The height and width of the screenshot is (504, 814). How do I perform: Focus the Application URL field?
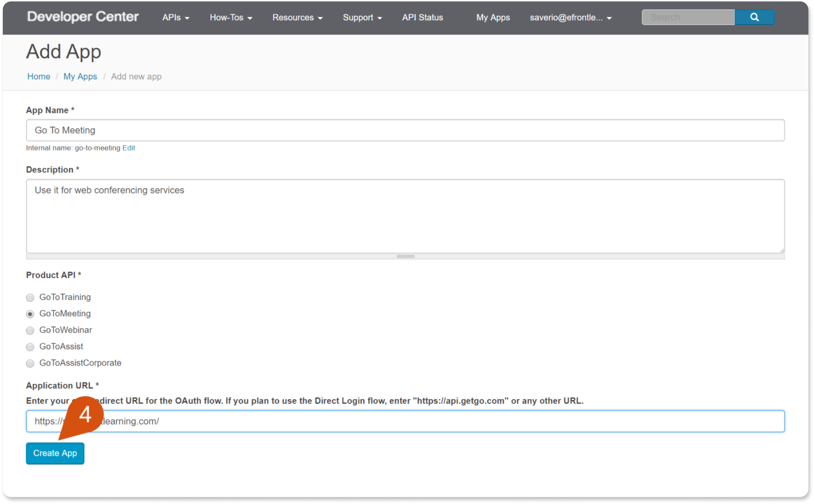(405, 421)
